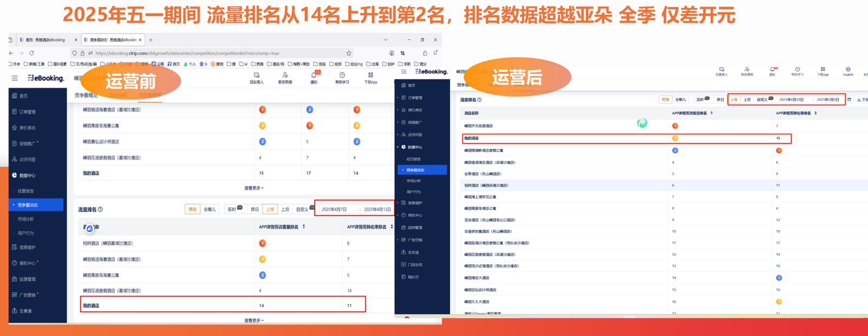Click the hamburger menu icon beside left eBooking logo
The image size is (868, 336).
pyautogui.click(x=15, y=78)
